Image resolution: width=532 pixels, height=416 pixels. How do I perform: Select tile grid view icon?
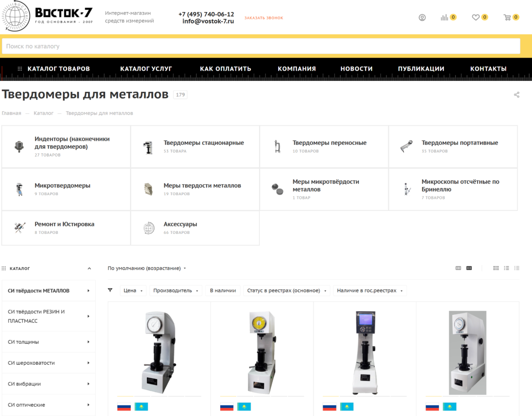(x=496, y=268)
